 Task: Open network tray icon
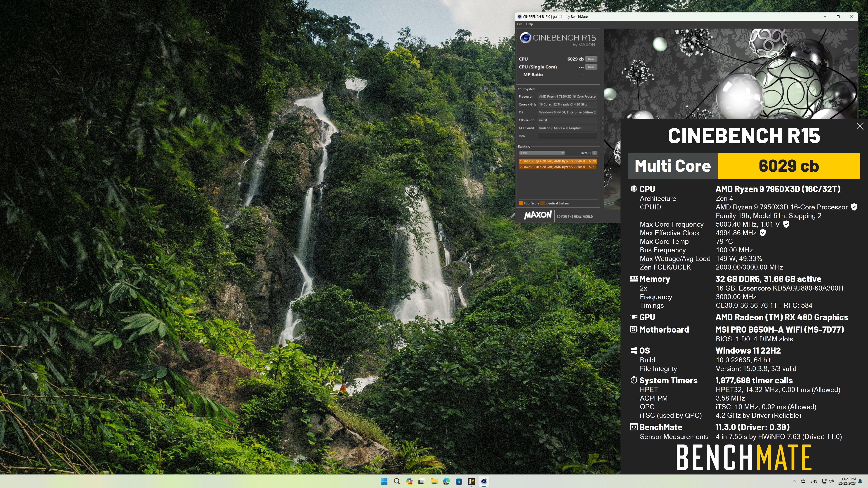point(825,481)
